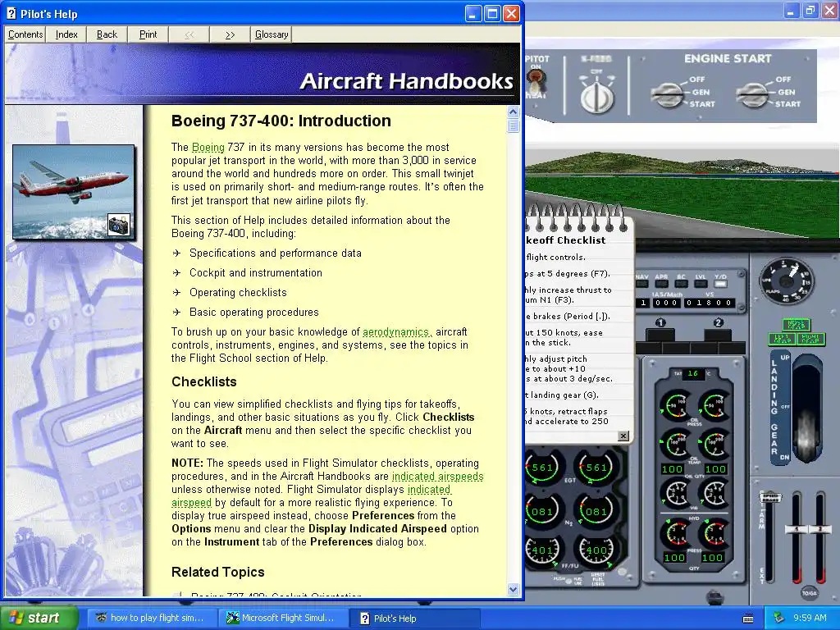
Task: Click the right gear indicator light
Action: click(x=810, y=339)
